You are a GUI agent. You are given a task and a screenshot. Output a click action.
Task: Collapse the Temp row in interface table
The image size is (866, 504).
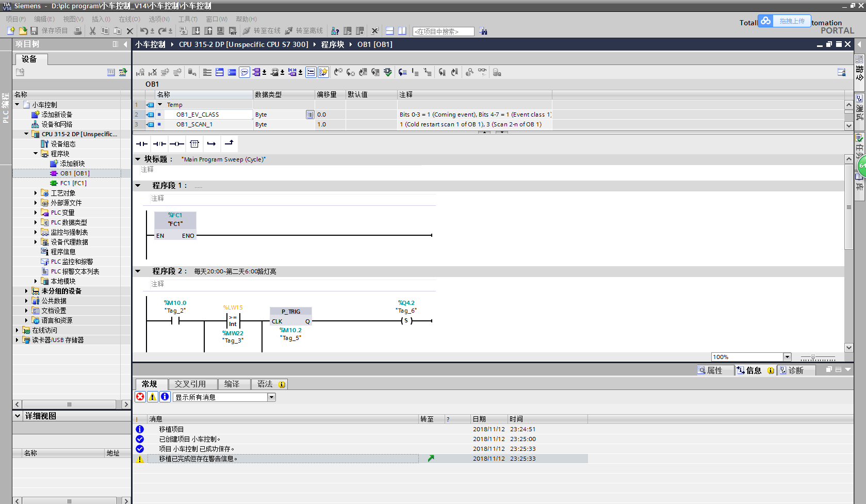(160, 105)
